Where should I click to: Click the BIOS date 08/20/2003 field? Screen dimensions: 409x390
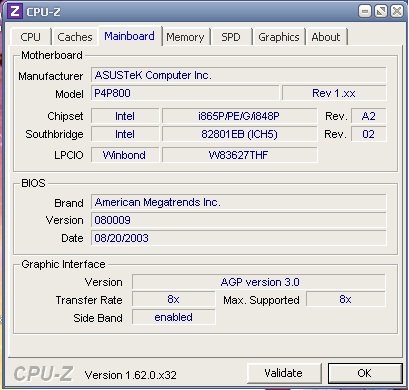239,238
